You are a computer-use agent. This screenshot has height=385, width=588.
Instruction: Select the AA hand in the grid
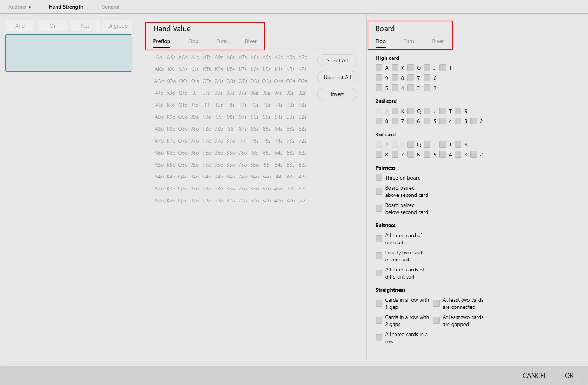point(159,57)
